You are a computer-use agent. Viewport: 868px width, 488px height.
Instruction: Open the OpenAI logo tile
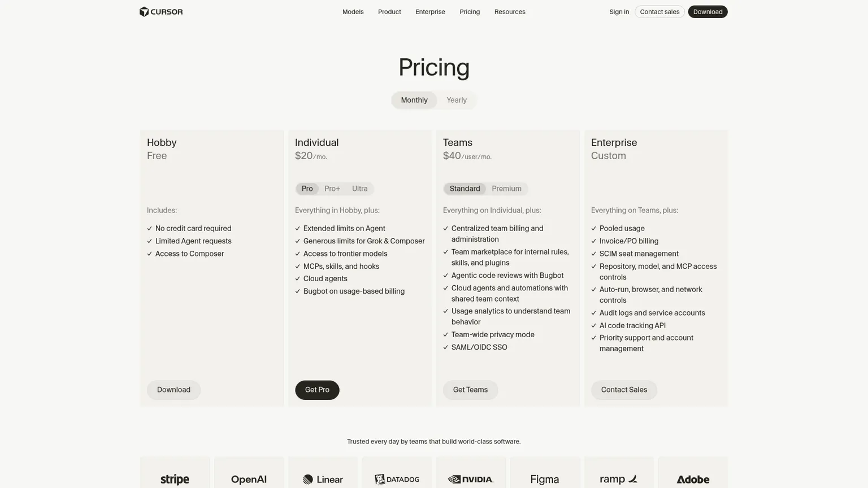(249, 473)
